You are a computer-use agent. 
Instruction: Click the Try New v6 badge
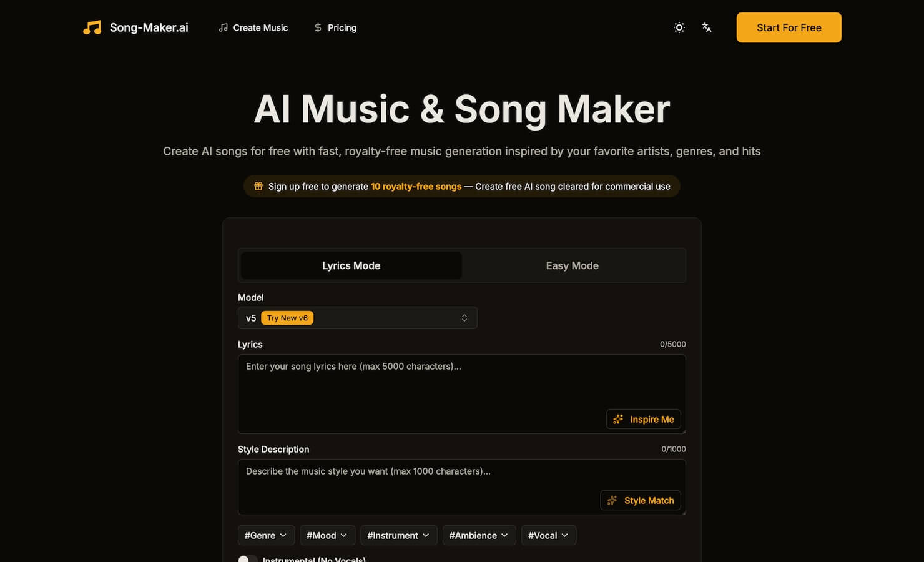click(287, 317)
